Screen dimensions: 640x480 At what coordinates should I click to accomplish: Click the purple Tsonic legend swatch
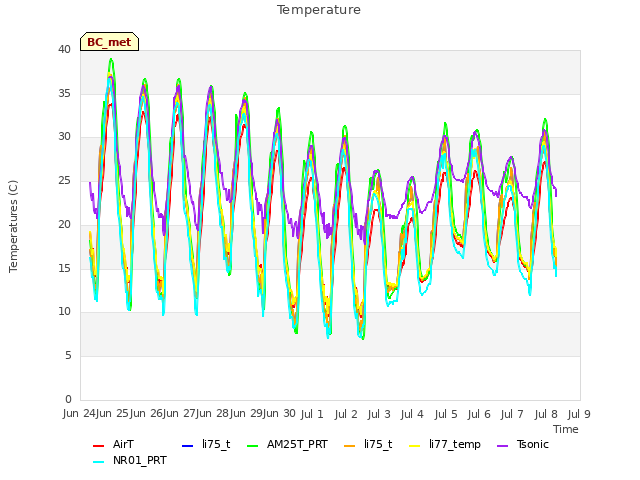pyautogui.click(x=502, y=446)
